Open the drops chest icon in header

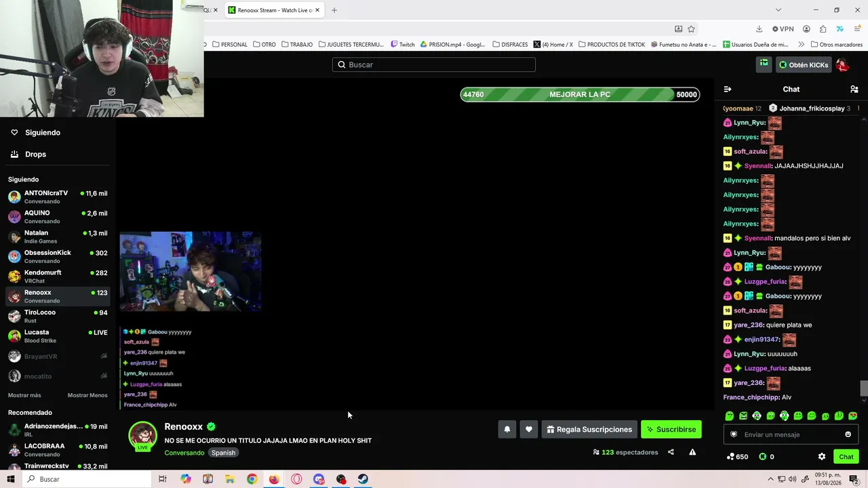click(x=764, y=64)
